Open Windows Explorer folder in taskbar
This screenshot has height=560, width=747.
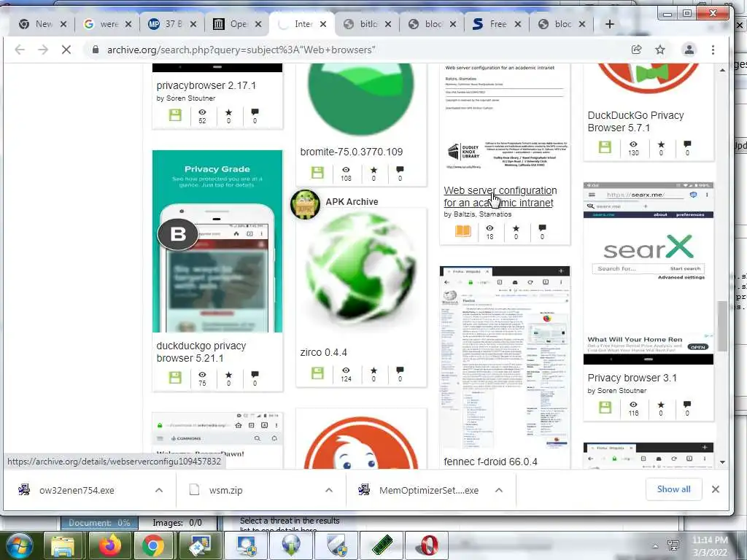pos(63,545)
